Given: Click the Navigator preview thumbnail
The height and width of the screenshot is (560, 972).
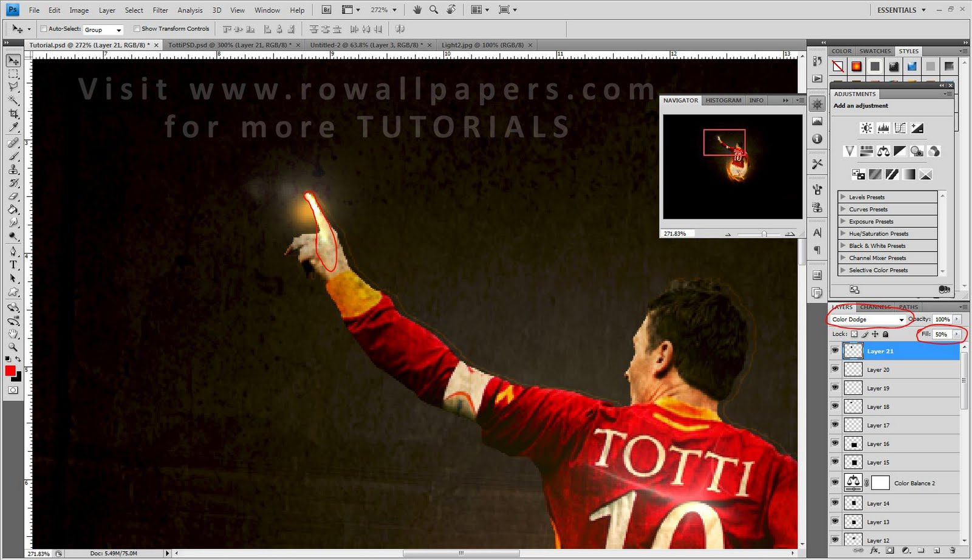Looking at the screenshot, I should tap(733, 166).
